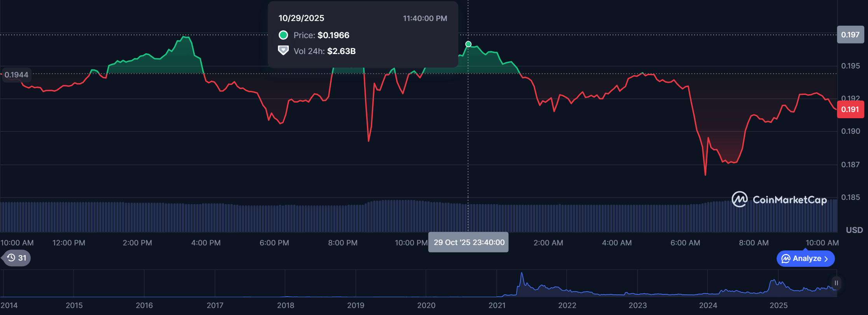Screen dimensions: 868x315
Task: Click the range slider pause handle on mini timeline
Action: tap(836, 283)
